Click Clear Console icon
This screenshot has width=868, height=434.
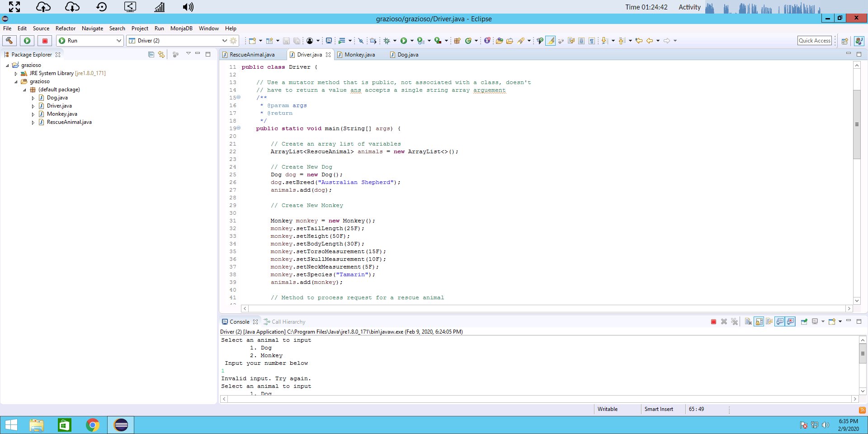click(x=748, y=322)
